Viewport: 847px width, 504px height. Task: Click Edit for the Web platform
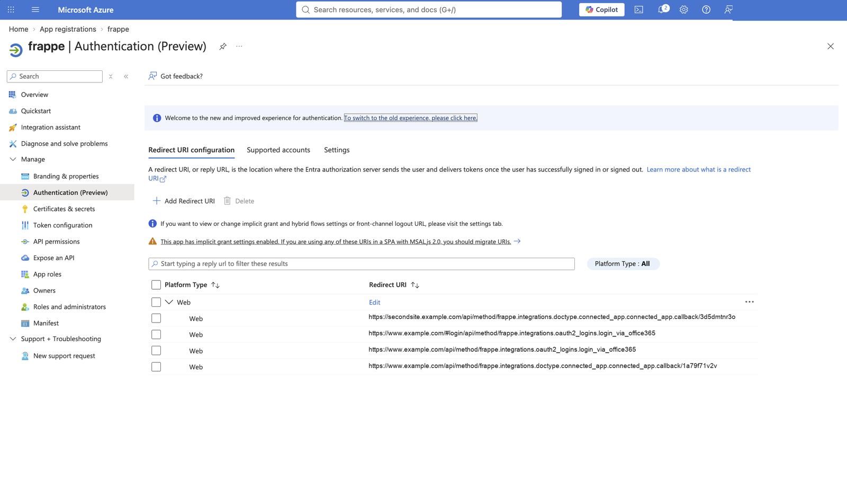[x=374, y=303]
